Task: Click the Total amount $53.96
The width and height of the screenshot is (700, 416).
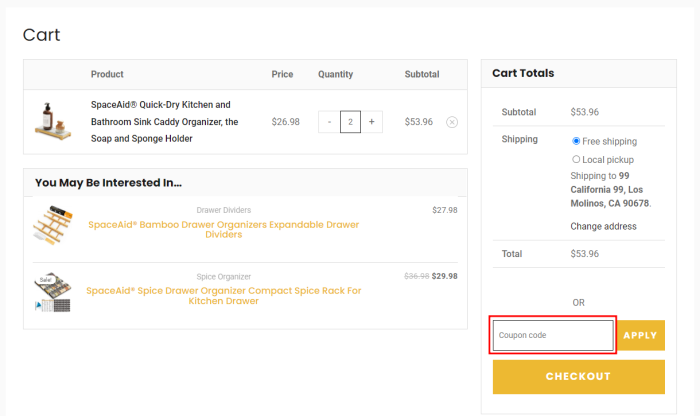Action: [x=584, y=254]
